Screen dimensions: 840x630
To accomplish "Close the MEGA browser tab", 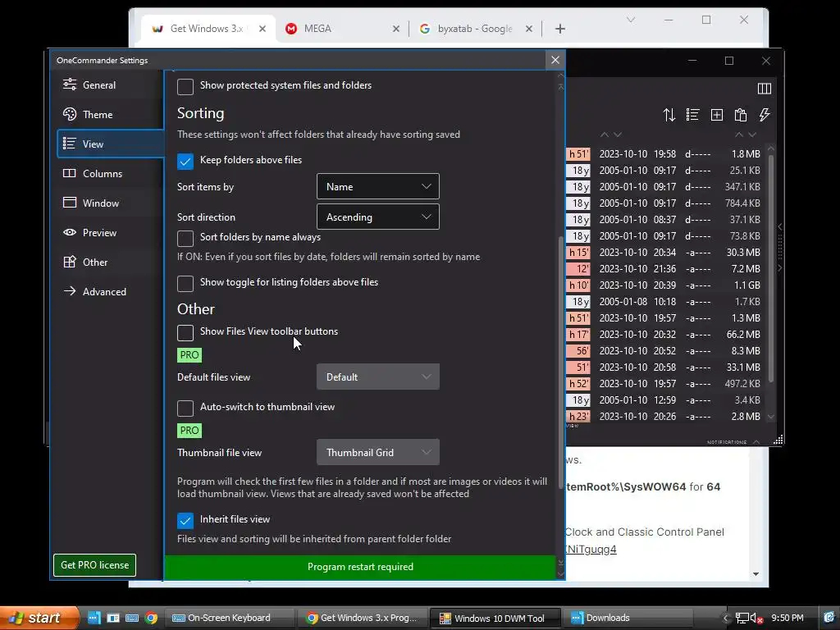I will 396,29.
